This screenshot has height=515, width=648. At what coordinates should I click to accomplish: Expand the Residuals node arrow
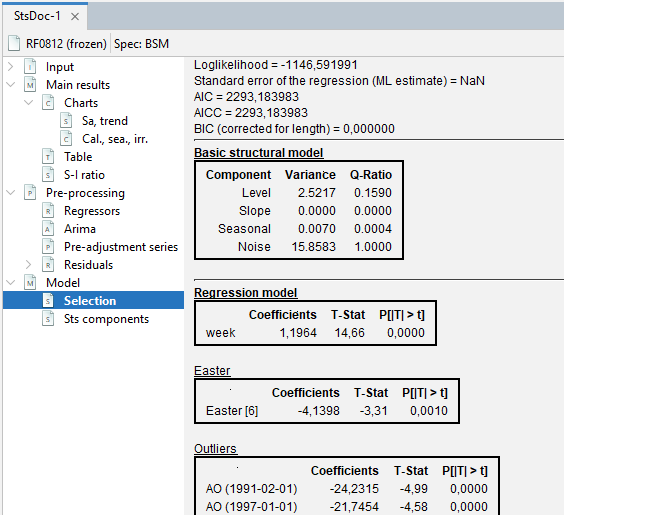[28, 265]
